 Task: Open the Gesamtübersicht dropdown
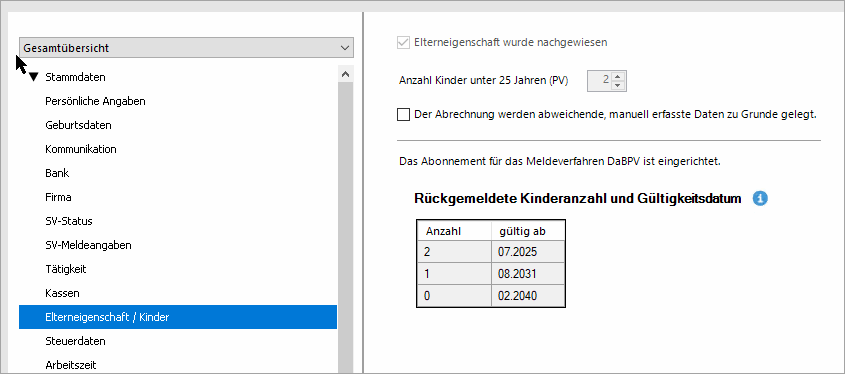[x=186, y=48]
